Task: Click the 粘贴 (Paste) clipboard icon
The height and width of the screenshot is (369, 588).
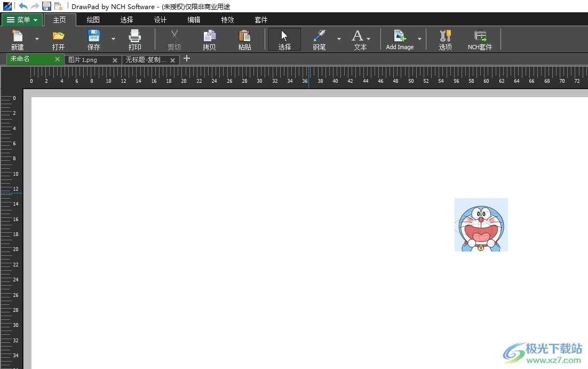Action: pos(244,36)
